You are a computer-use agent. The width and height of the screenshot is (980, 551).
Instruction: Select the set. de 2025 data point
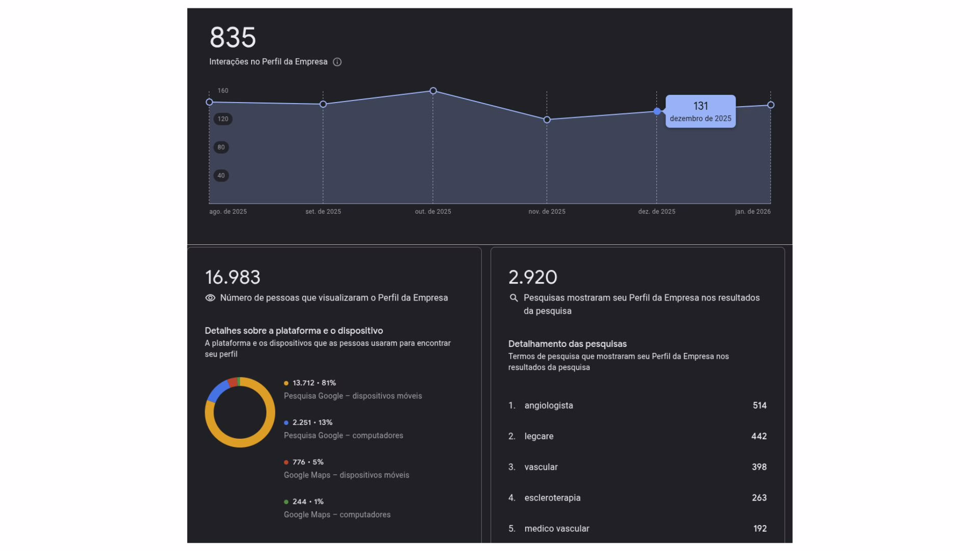[x=323, y=104]
